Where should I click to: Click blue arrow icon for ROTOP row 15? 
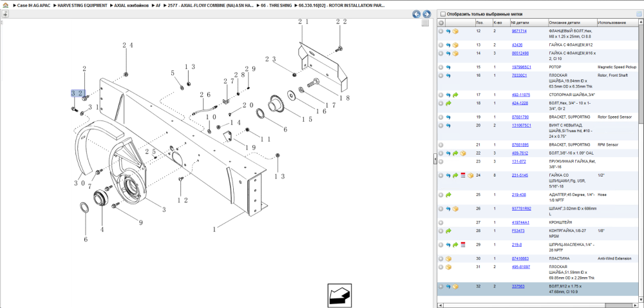point(448,67)
